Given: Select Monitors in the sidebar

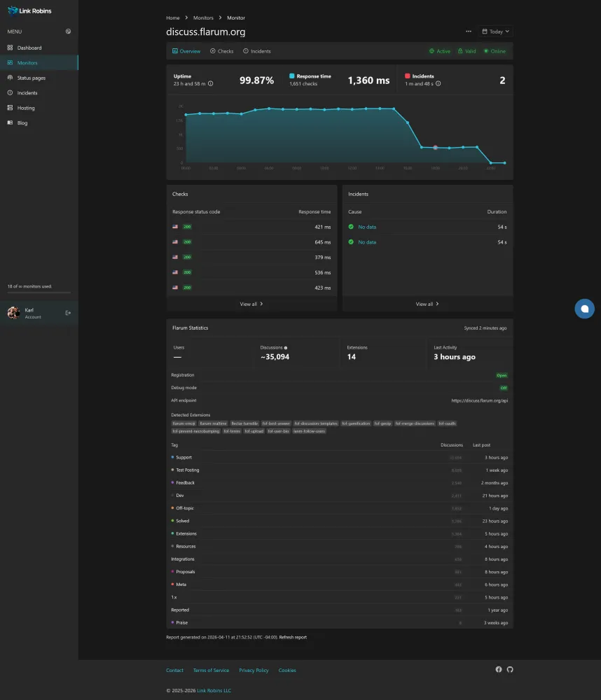Looking at the screenshot, I should click(39, 62).
